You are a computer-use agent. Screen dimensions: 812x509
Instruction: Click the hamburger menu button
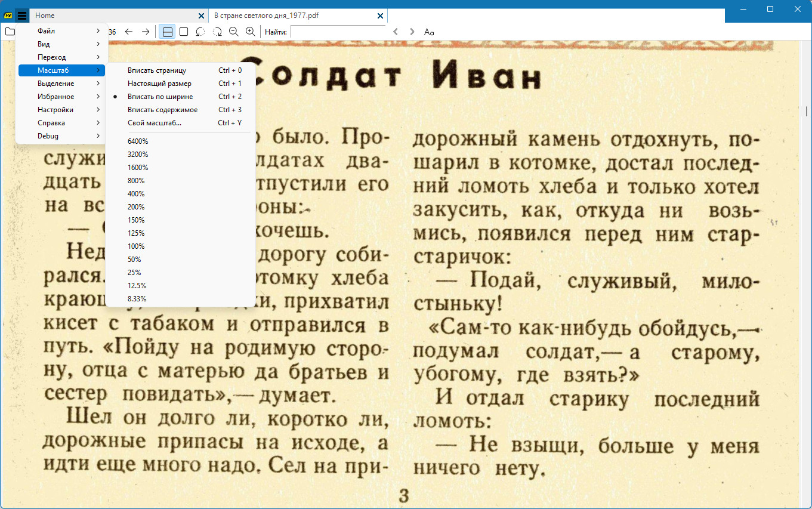[x=22, y=16]
